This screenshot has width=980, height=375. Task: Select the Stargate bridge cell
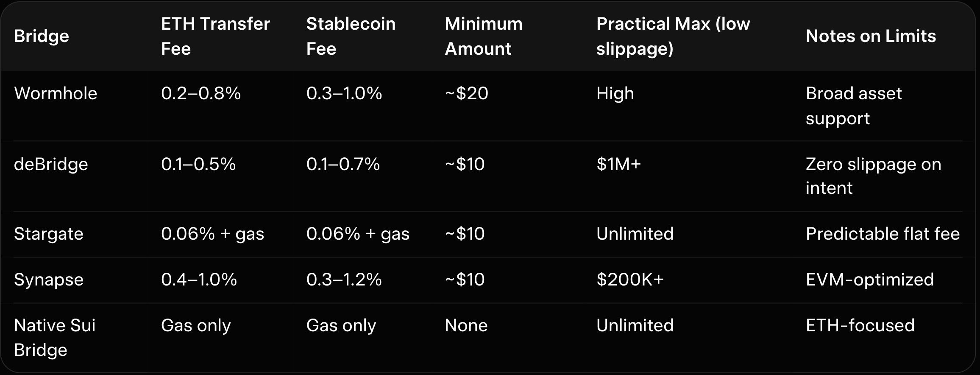point(49,234)
